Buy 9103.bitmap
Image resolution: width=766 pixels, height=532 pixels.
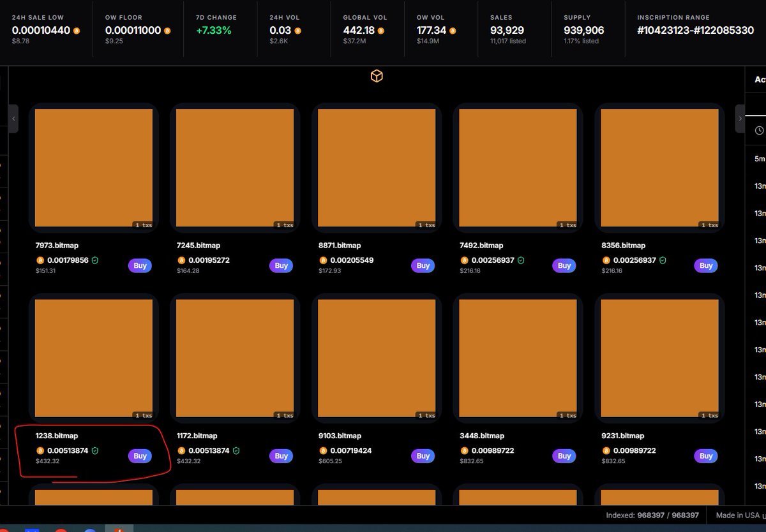423,456
